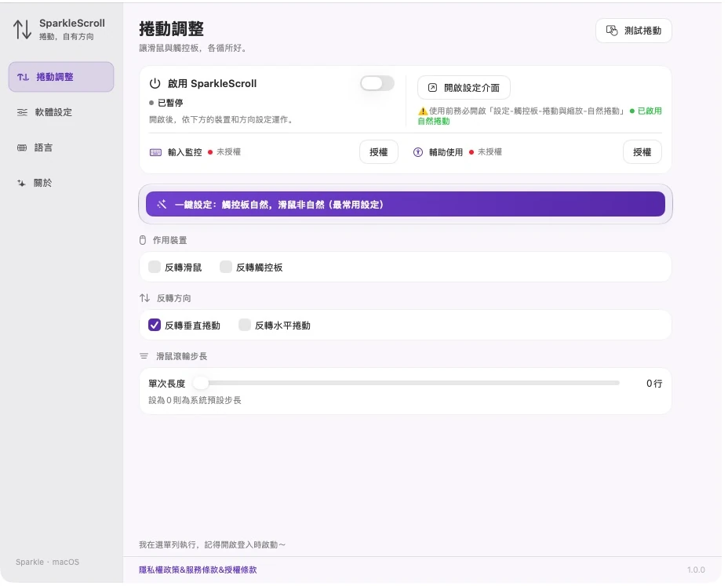
Task: Click the magic wand icon in purple banner
Action: click(162, 204)
